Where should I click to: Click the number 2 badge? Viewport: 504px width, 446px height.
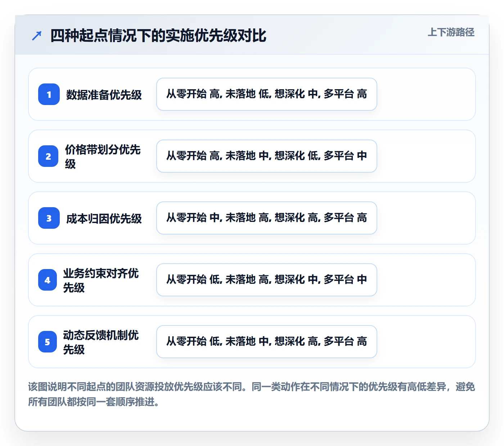tap(48, 156)
